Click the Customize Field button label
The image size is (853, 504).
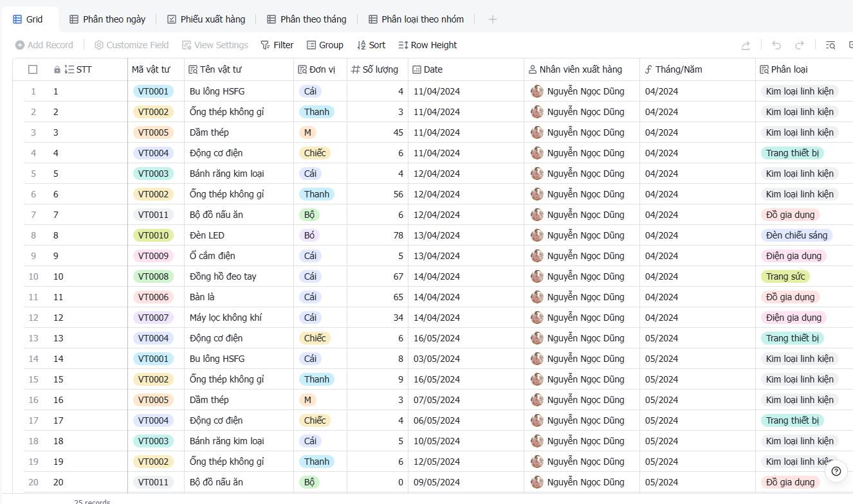click(138, 45)
